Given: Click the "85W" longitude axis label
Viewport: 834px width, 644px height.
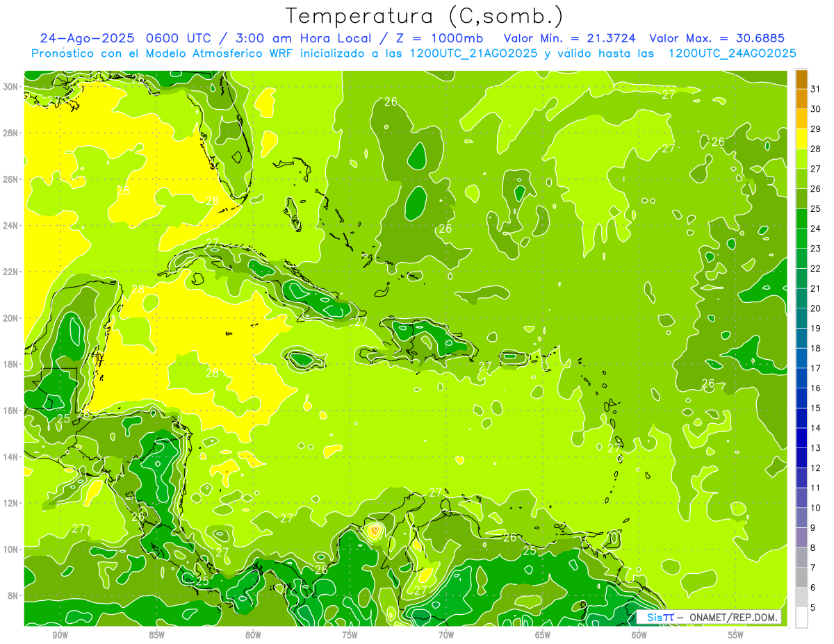Looking at the screenshot, I should [x=156, y=635].
